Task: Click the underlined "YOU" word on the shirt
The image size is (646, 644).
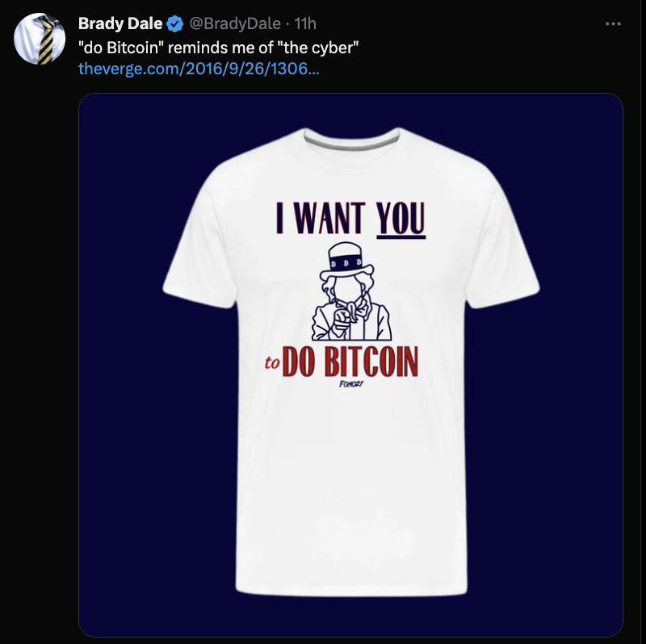Action: point(400,218)
